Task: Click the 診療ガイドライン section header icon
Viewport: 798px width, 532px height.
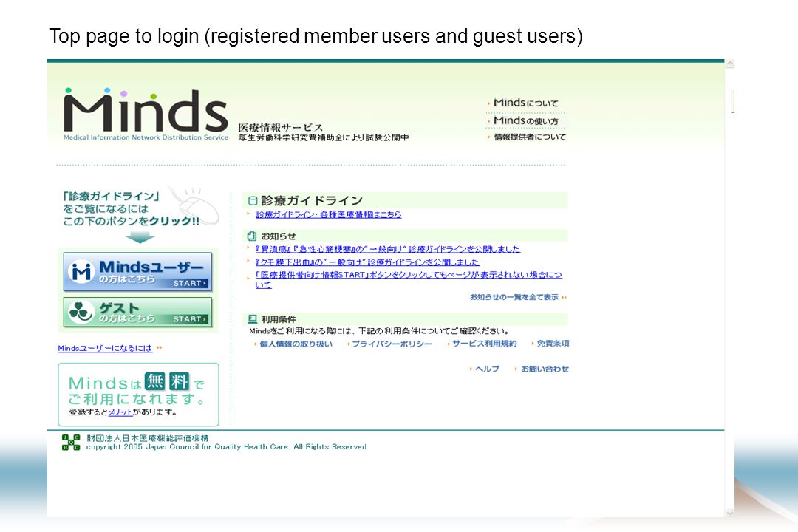Action: [253, 200]
